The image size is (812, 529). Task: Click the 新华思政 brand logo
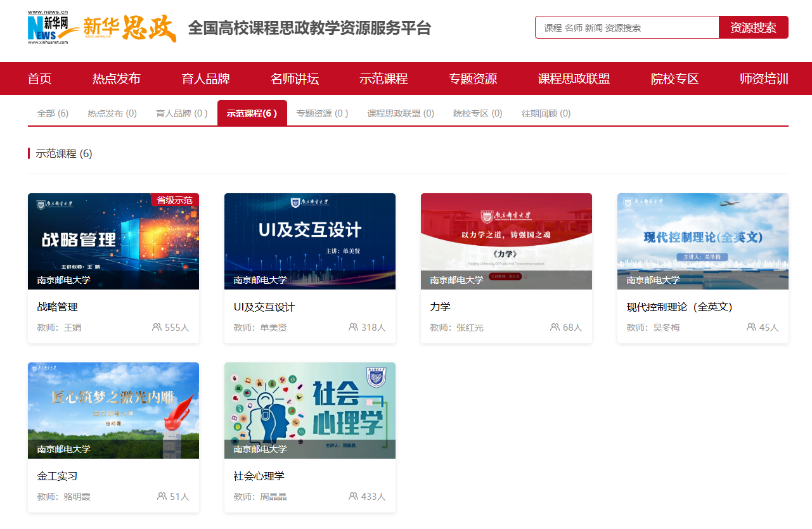pos(130,29)
